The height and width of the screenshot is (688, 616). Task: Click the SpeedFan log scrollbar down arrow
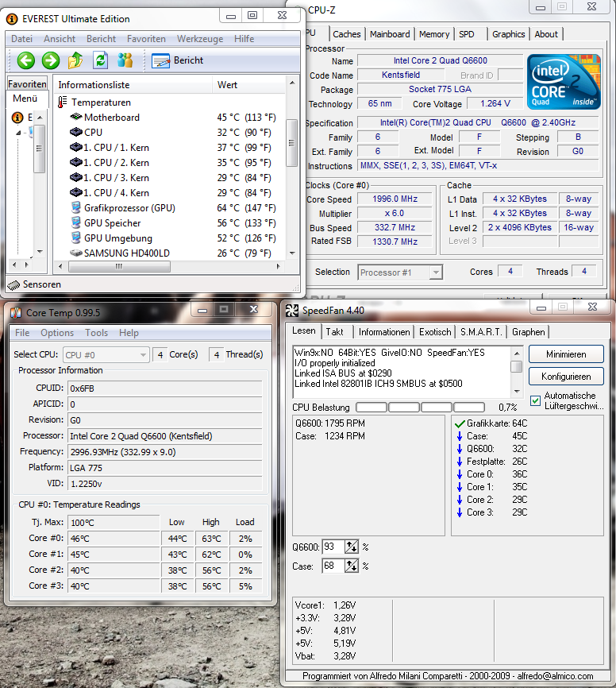click(517, 391)
